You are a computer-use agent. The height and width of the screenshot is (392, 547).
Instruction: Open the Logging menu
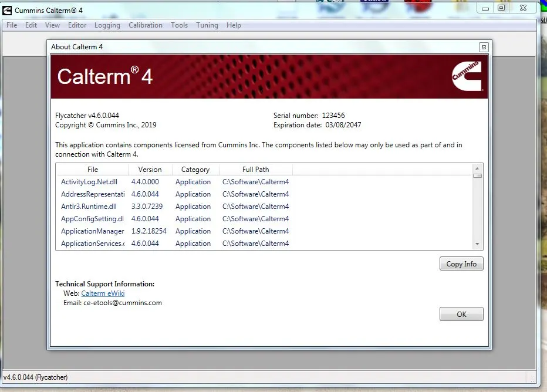[107, 25]
